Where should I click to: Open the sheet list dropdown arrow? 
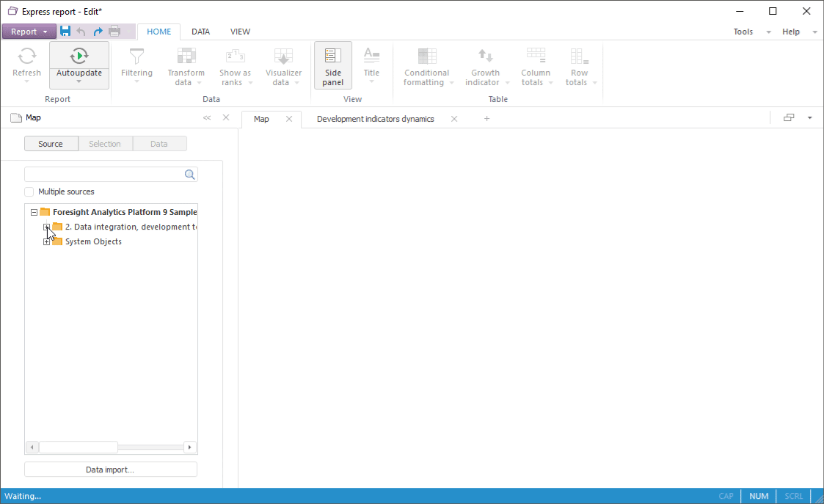point(810,117)
